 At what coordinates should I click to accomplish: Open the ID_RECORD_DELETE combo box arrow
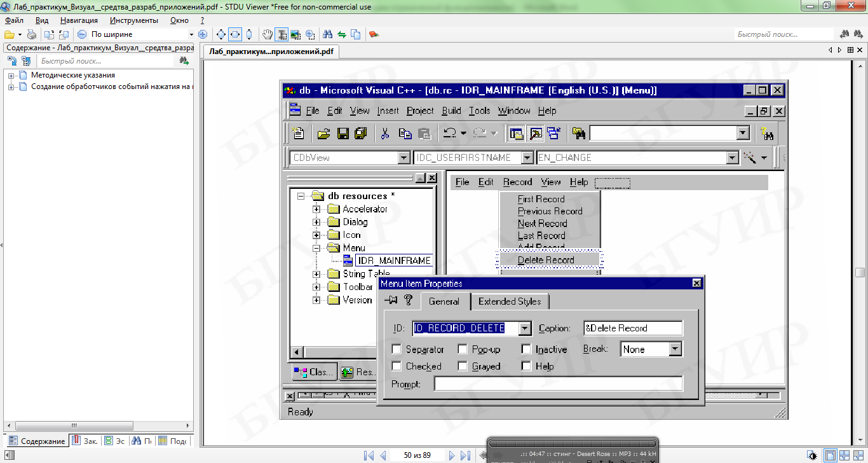pyautogui.click(x=525, y=328)
